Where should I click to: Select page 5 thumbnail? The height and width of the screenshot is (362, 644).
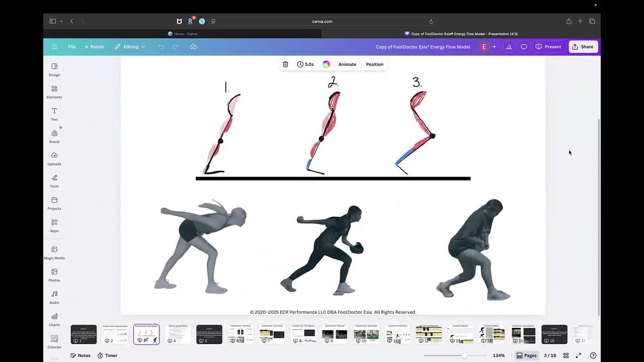209,334
